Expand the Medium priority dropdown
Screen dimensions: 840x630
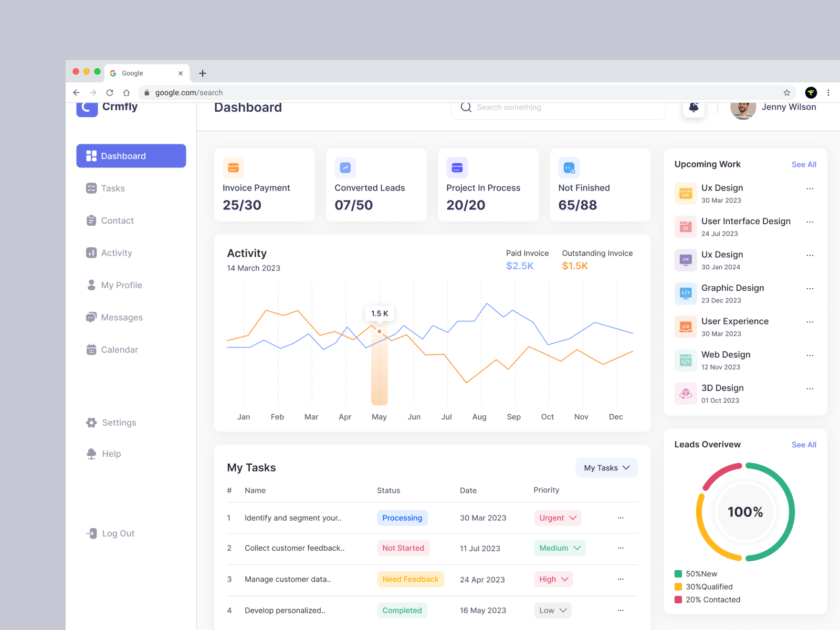pos(560,548)
